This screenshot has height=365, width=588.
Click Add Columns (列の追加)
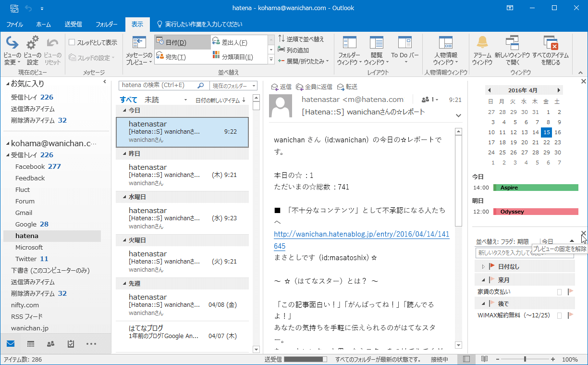tap(294, 50)
